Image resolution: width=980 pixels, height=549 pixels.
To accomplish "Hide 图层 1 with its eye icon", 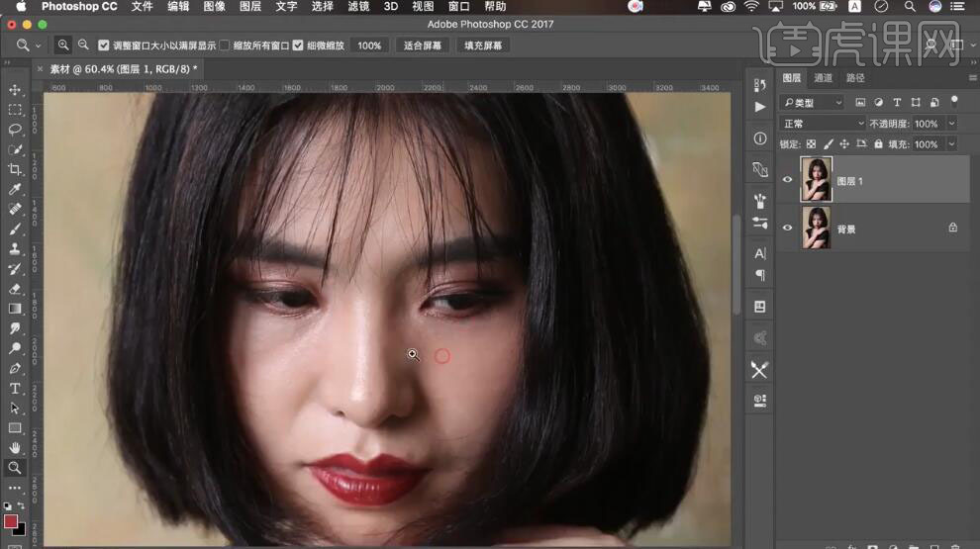I will point(788,180).
